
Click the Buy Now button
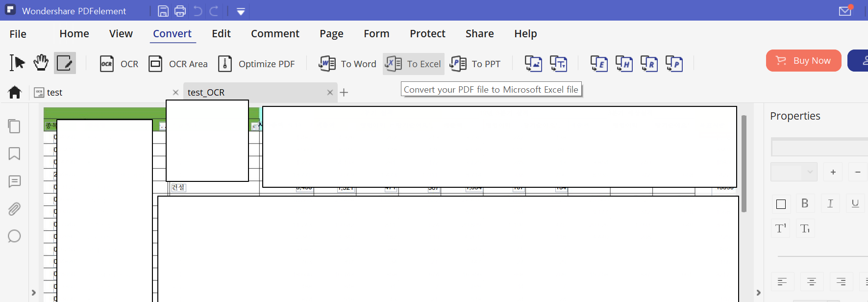tap(804, 60)
